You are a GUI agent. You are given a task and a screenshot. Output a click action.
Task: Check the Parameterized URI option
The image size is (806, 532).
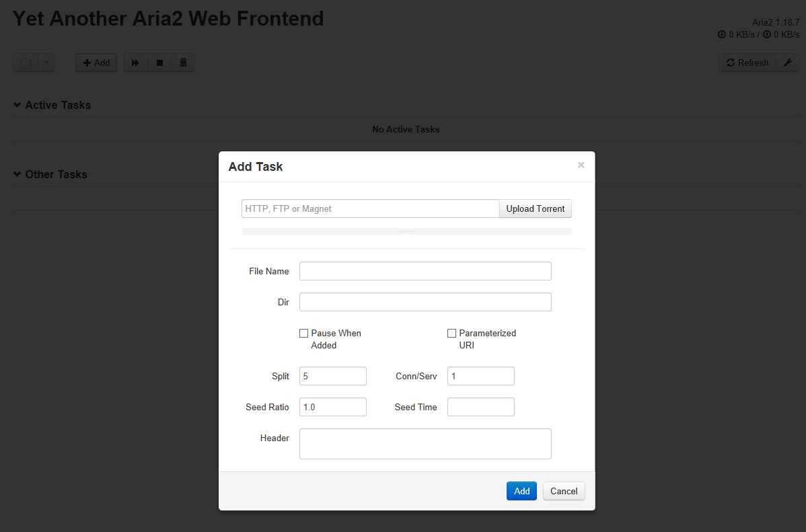pyautogui.click(x=451, y=333)
